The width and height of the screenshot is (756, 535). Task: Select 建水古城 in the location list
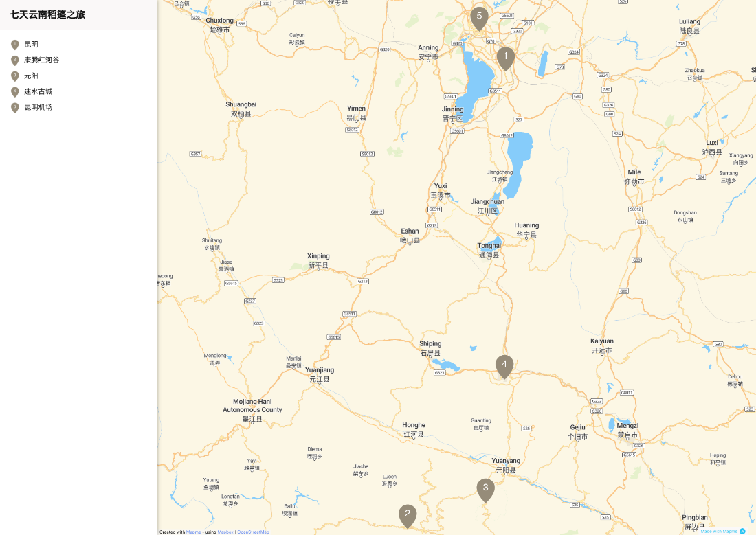click(x=38, y=91)
